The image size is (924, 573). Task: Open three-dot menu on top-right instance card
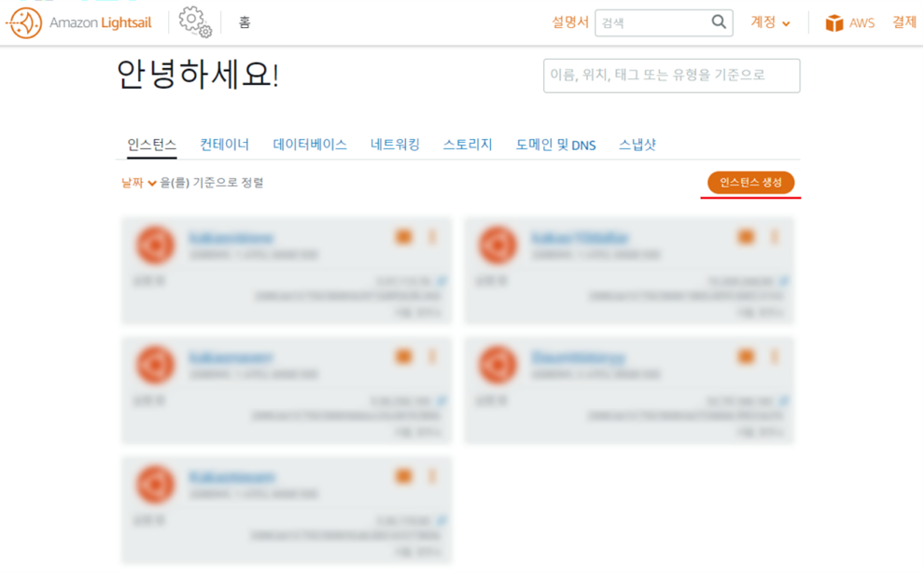[x=775, y=237]
